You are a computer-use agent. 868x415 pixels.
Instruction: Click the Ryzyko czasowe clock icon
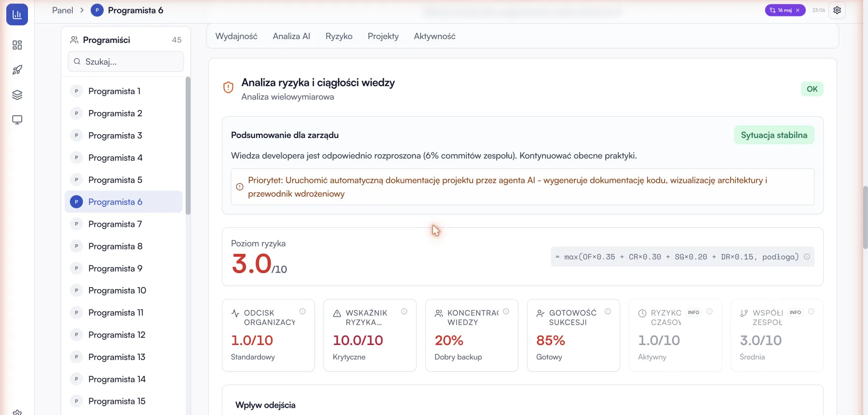pyautogui.click(x=642, y=313)
